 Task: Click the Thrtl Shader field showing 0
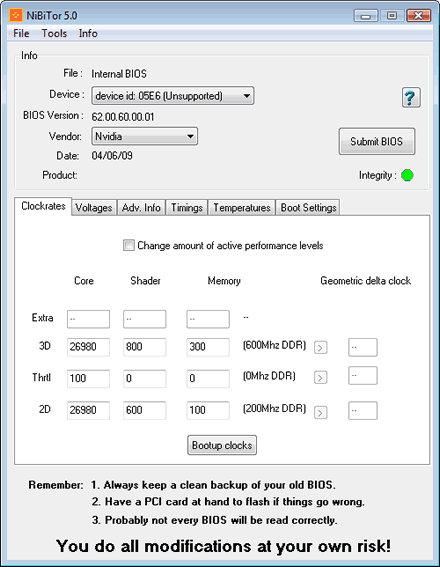click(145, 379)
